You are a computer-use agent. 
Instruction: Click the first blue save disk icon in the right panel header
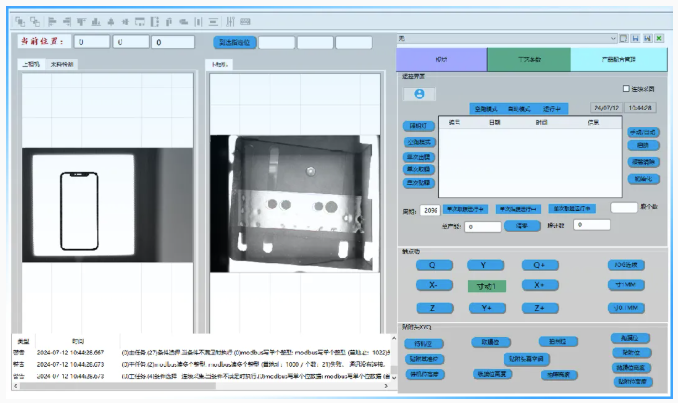click(x=635, y=38)
